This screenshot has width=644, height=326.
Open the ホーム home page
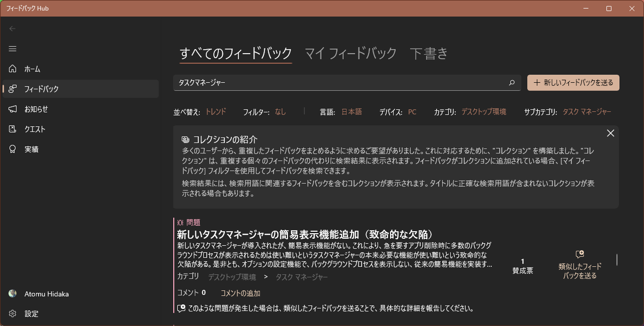click(81, 69)
